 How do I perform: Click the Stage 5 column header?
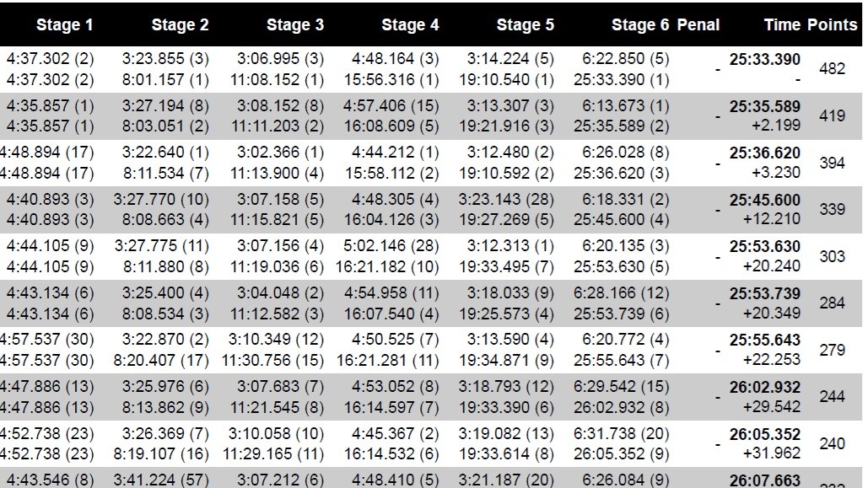526,25
